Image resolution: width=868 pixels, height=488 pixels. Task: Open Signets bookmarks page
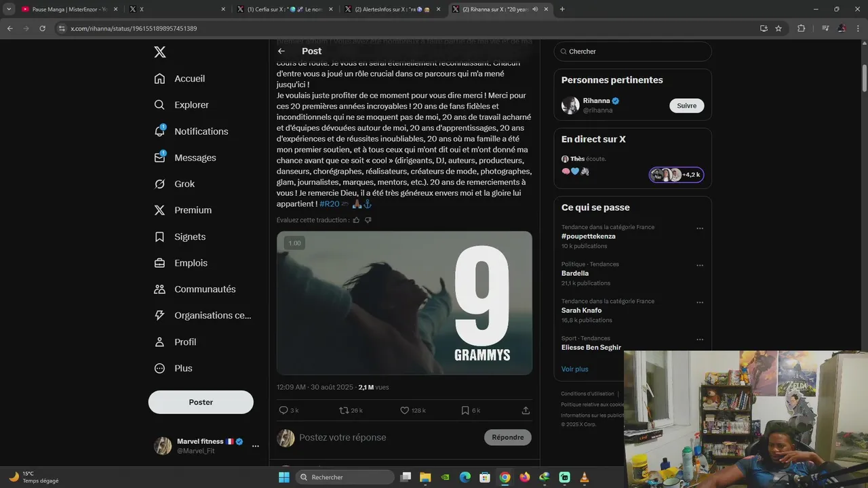[180, 237]
